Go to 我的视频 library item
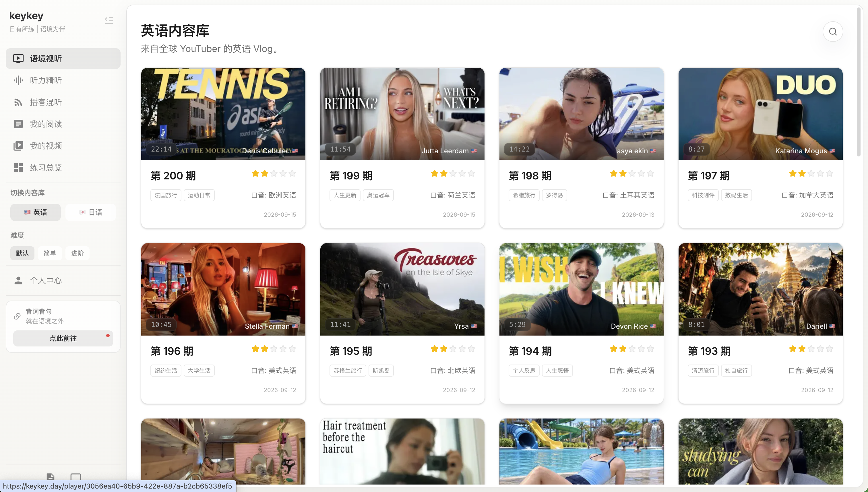The width and height of the screenshot is (868, 492). [x=63, y=146]
